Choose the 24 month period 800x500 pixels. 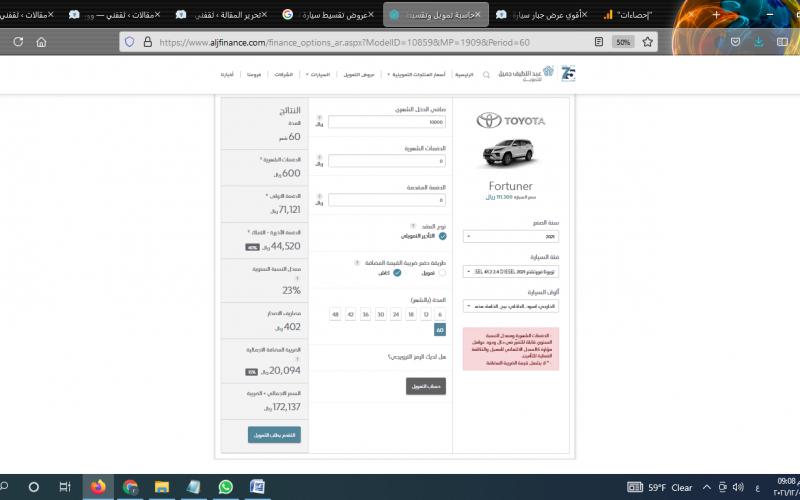(396, 314)
